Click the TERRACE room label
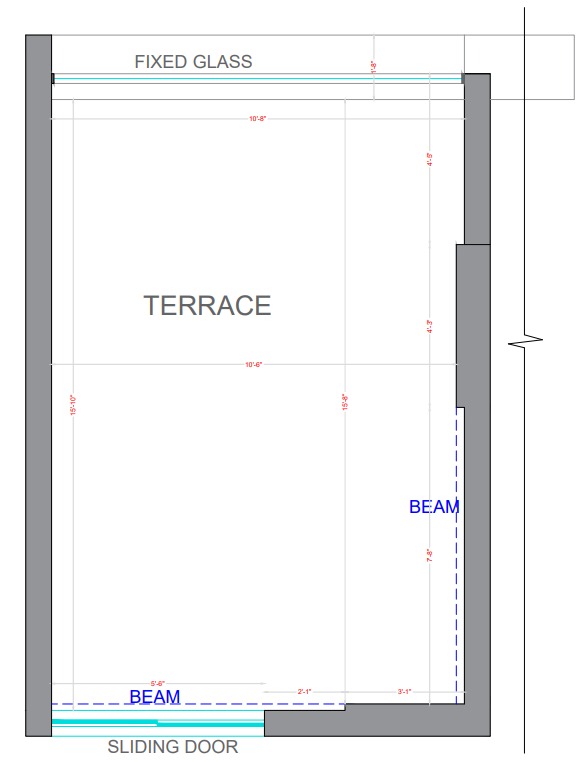The height and width of the screenshot is (762, 582). click(x=207, y=305)
